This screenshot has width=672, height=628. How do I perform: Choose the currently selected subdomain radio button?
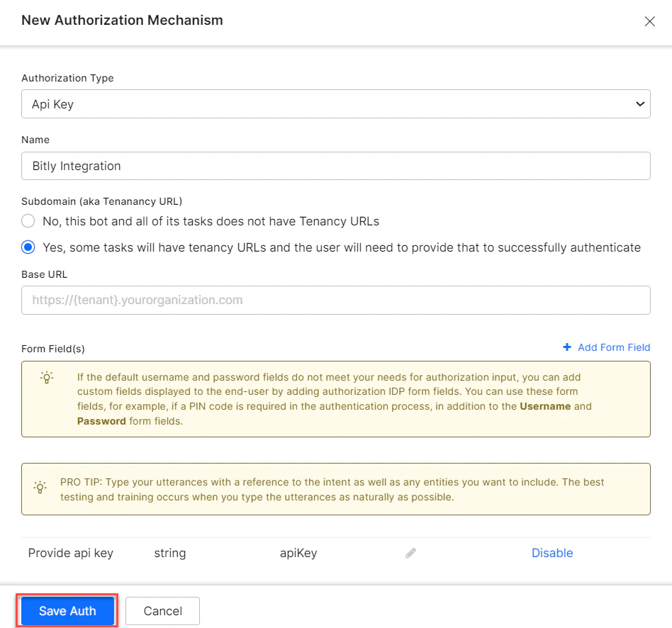[28, 247]
